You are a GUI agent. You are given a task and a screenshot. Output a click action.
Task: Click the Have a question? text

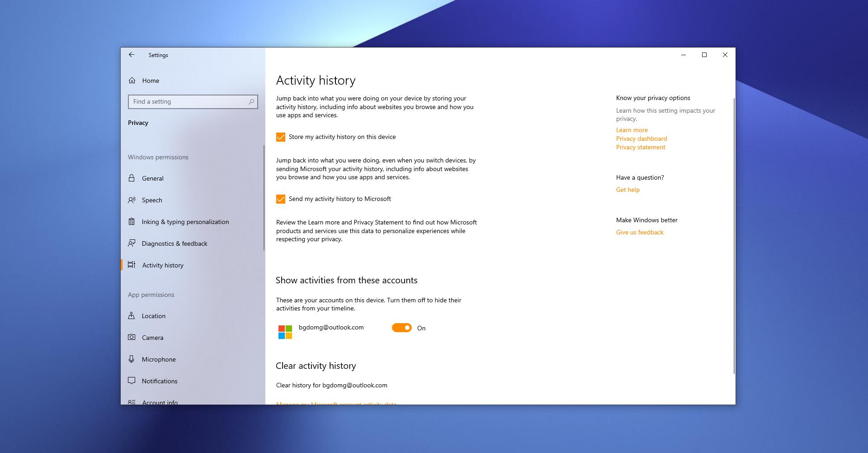point(640,177)
